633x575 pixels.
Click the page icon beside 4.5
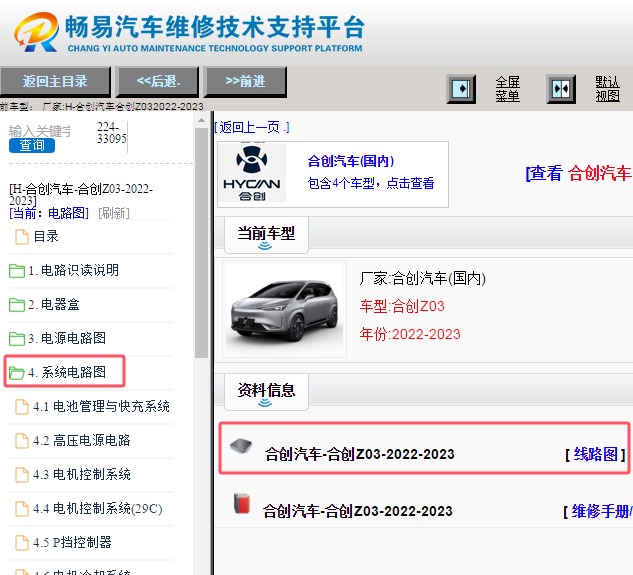click(22, 543)
